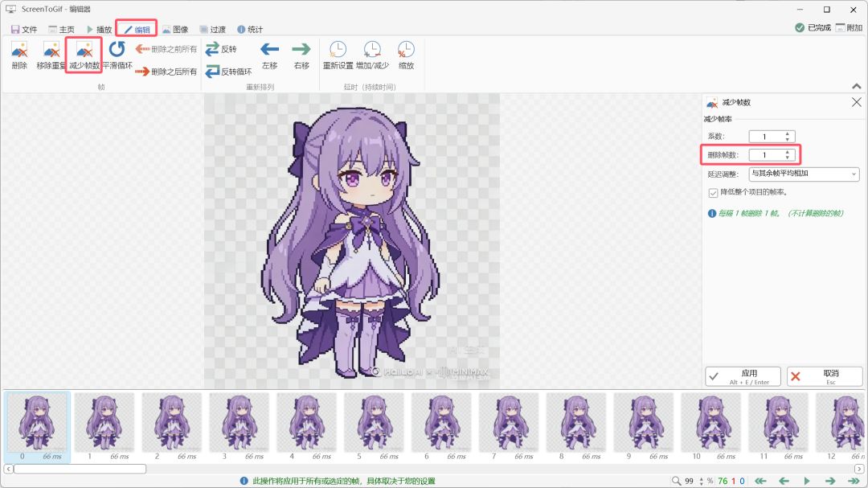Go to the last frame arrow
Screen dimensions: 868x488
click(854, 481)
